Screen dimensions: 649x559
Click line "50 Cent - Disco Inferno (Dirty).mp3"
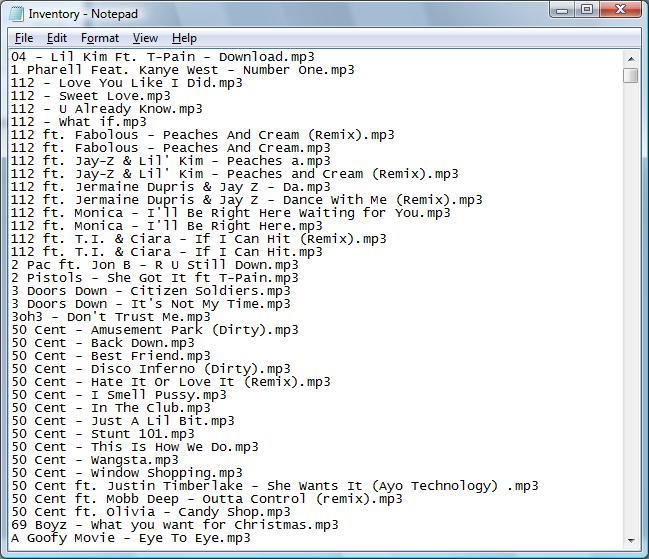[151, 369]
